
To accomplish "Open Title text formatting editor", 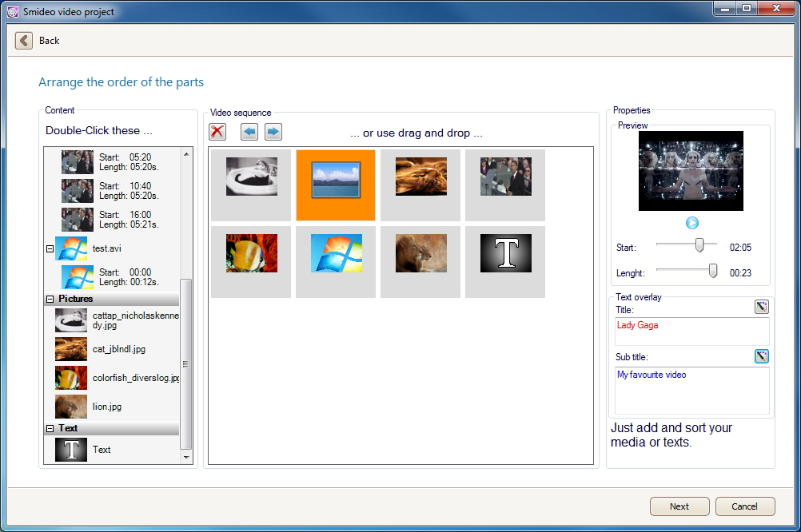I will 761,307.
